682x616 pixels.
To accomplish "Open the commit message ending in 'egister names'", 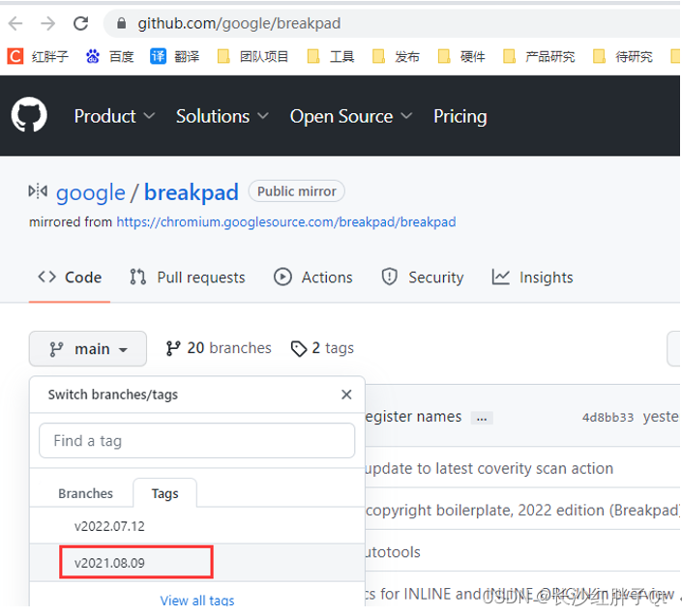I will coord(413,417).
